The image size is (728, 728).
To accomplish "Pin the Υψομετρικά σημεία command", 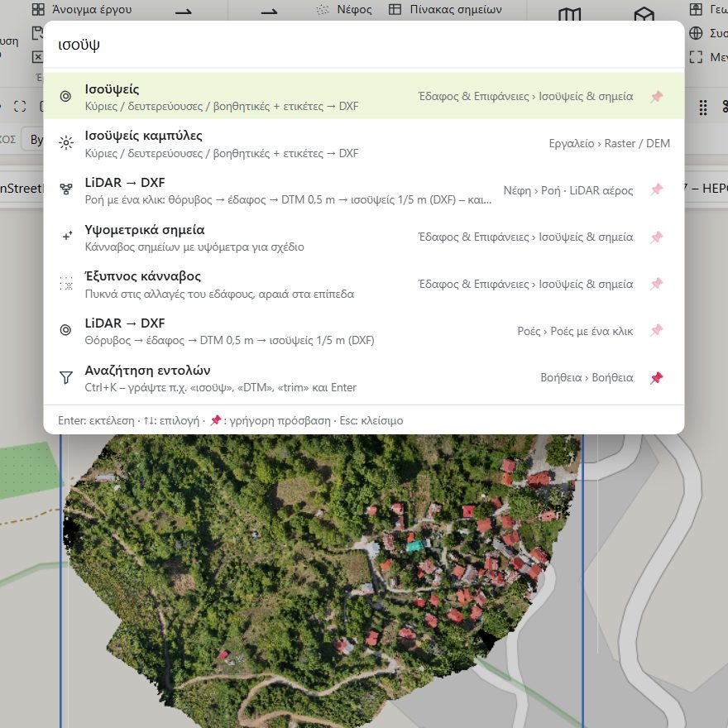I will point(657,237).
